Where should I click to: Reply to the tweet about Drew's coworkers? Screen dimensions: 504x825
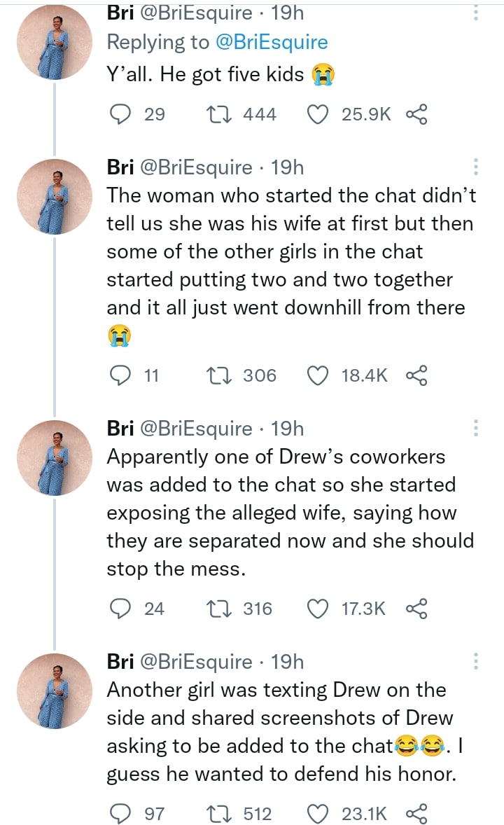(x=123, y=609)
